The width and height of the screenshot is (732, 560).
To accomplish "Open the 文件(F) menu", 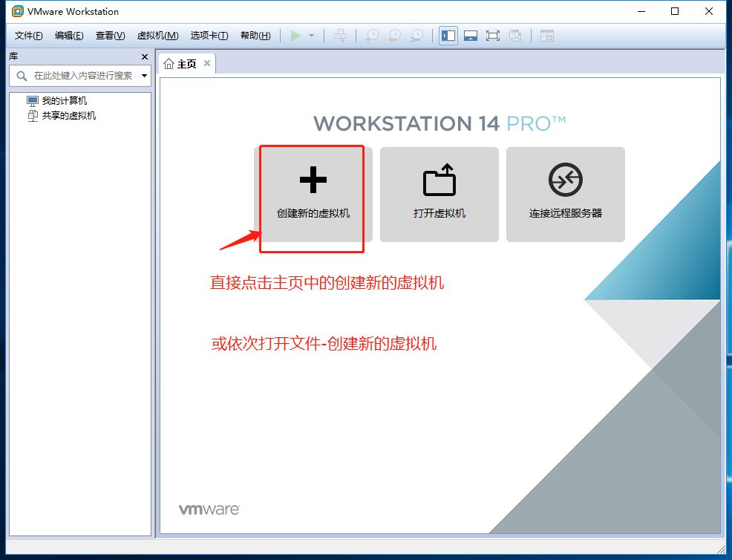I will (x=28, y=36).
